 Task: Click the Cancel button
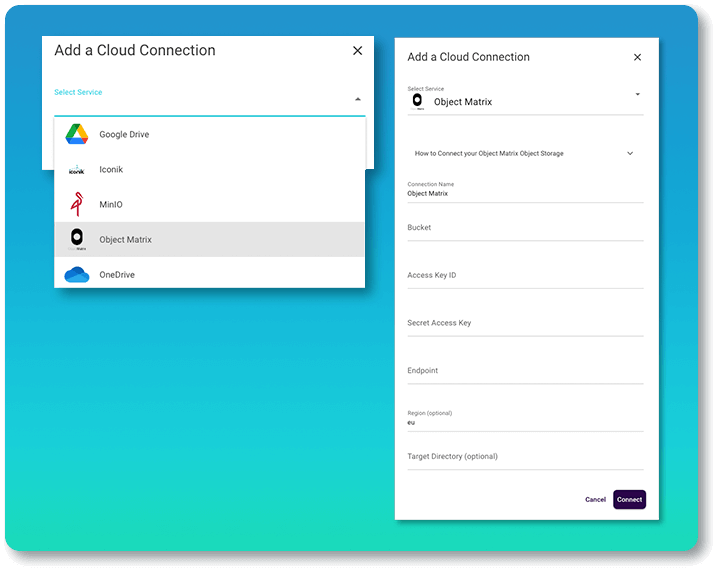[x=595, y=499]
